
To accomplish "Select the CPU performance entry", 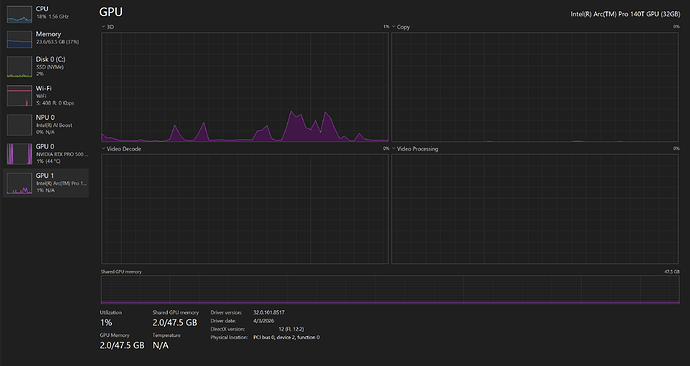I will (x=46, y=13).
